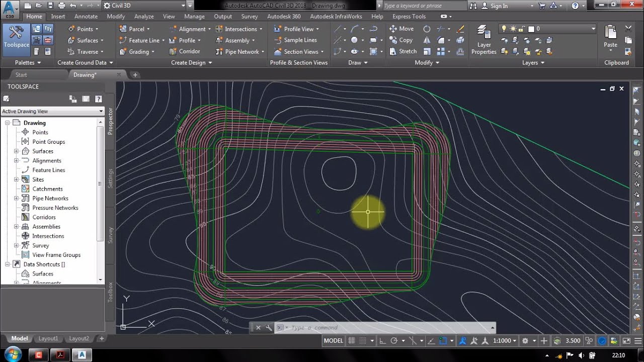The width and height of the screenshot is (644, 362).
Task: Add a new layout with plus button
Action: pyautogui.click(x=102, y=339)
